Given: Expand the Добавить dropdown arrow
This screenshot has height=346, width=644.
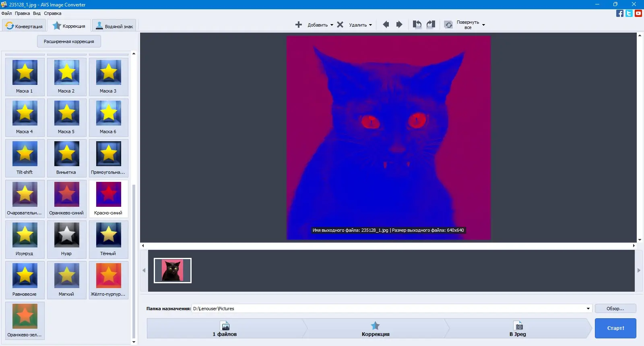Looking at the screenshot, I should tap(332, 25).
